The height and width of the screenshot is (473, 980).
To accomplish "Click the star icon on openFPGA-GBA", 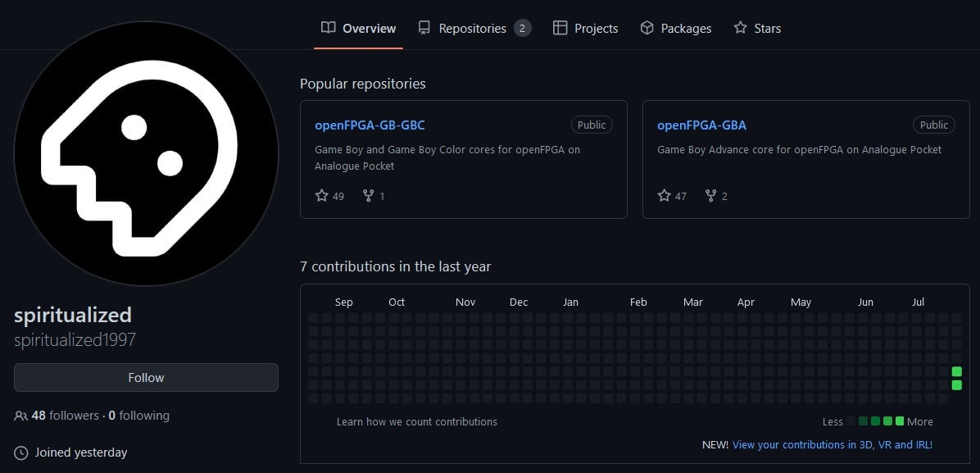I will point(664,195).
